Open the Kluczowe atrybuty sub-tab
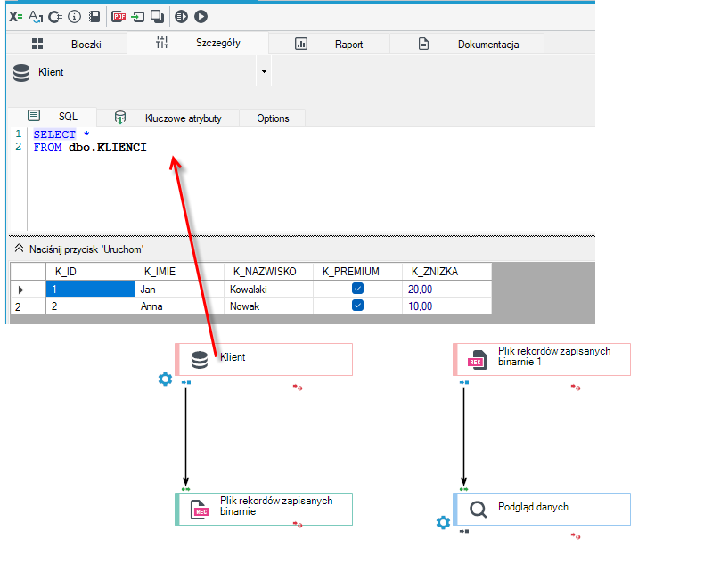Screen dimensions: 712x588 click(168, 118)
